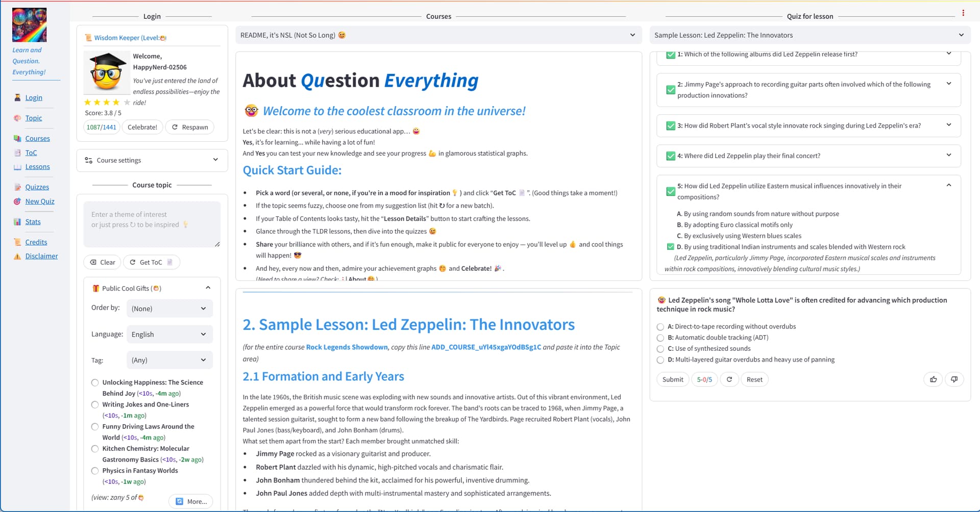This screenshot has height=512, width=980.
Task: Click the 1087/1441 progress score indicator
Action: (x=101, y=127)
